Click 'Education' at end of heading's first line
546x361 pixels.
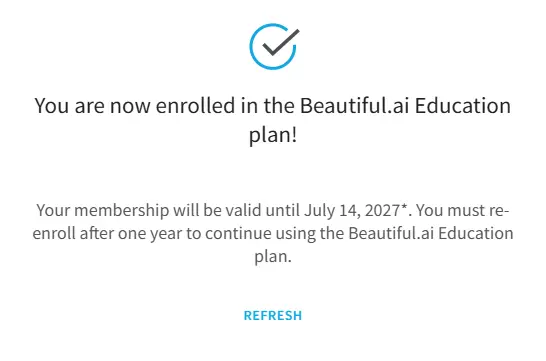click(463, 105)
